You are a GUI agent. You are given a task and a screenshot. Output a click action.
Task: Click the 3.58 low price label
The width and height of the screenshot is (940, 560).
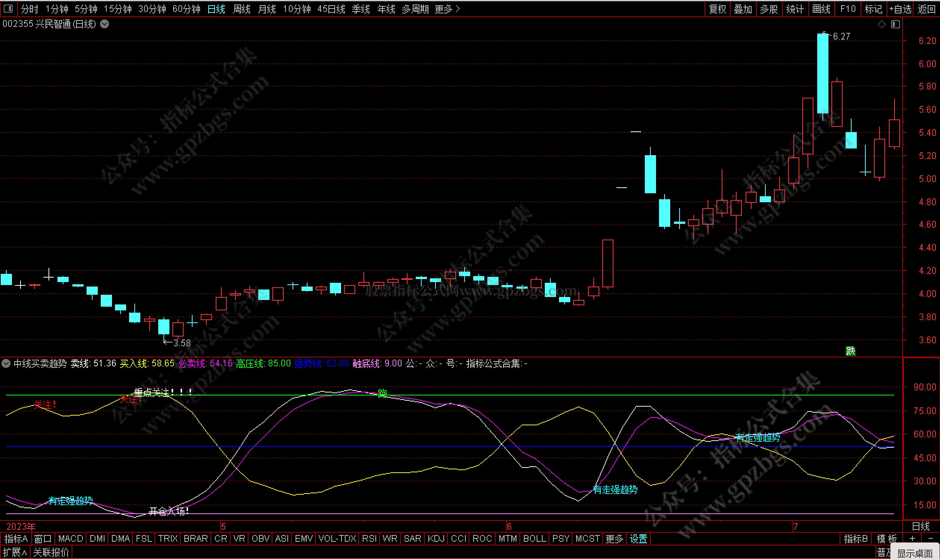pos(182,343)
